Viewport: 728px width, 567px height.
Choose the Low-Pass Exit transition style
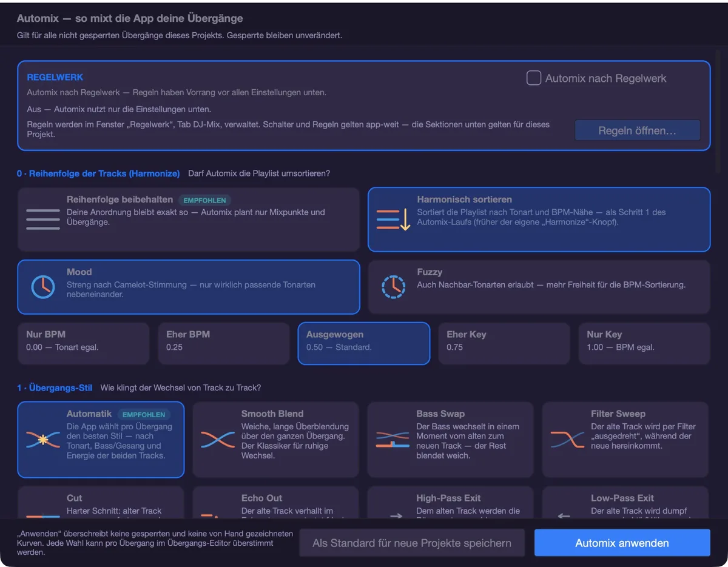625,503
